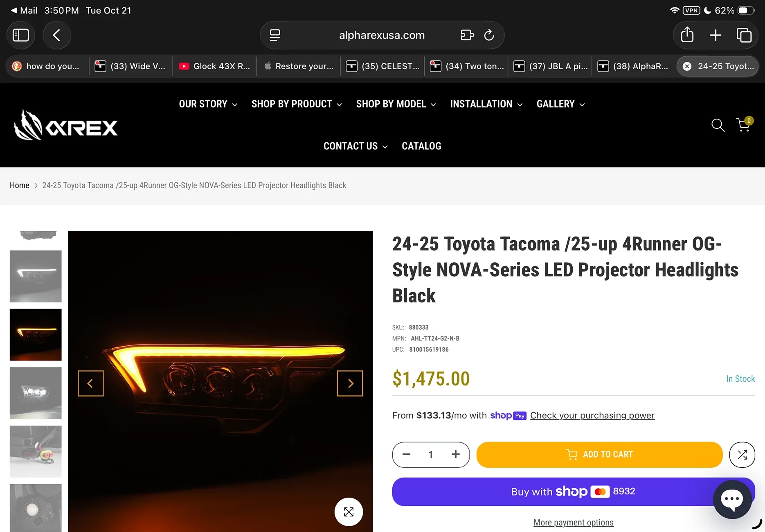Open the Installation dropdown menu
The image size is (765, 532).
point(486,104)
